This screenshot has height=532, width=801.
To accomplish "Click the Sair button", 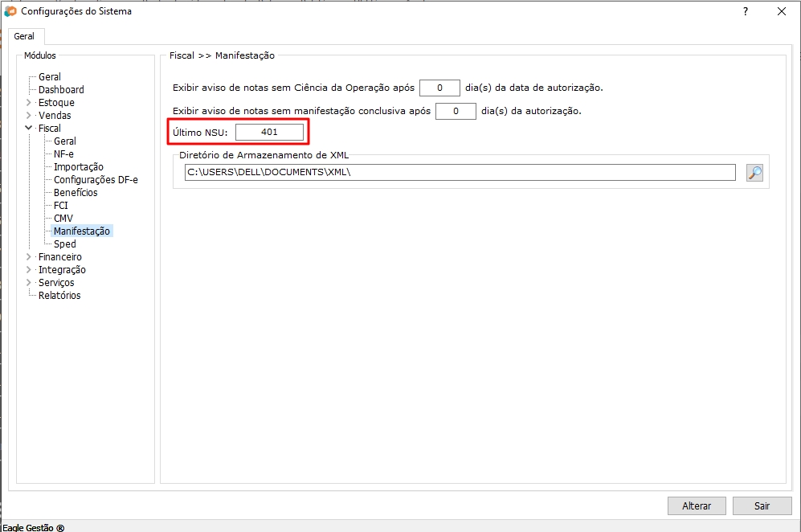I will coord(762,506).
